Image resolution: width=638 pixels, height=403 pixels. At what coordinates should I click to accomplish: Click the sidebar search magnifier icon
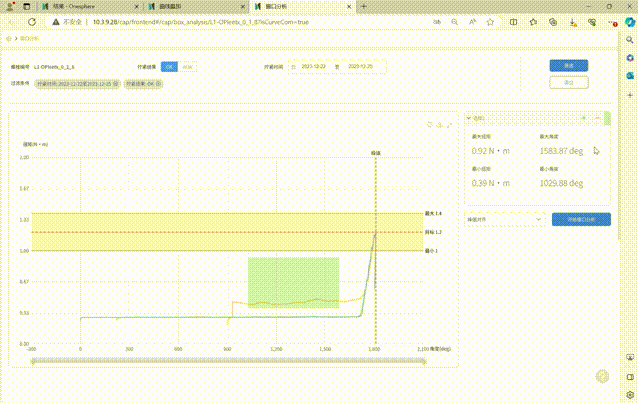click(x=630, y=40)
